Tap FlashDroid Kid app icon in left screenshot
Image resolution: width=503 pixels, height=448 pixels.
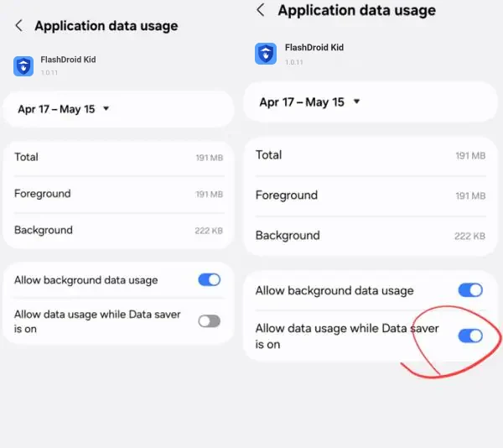(x=23, y=66)
